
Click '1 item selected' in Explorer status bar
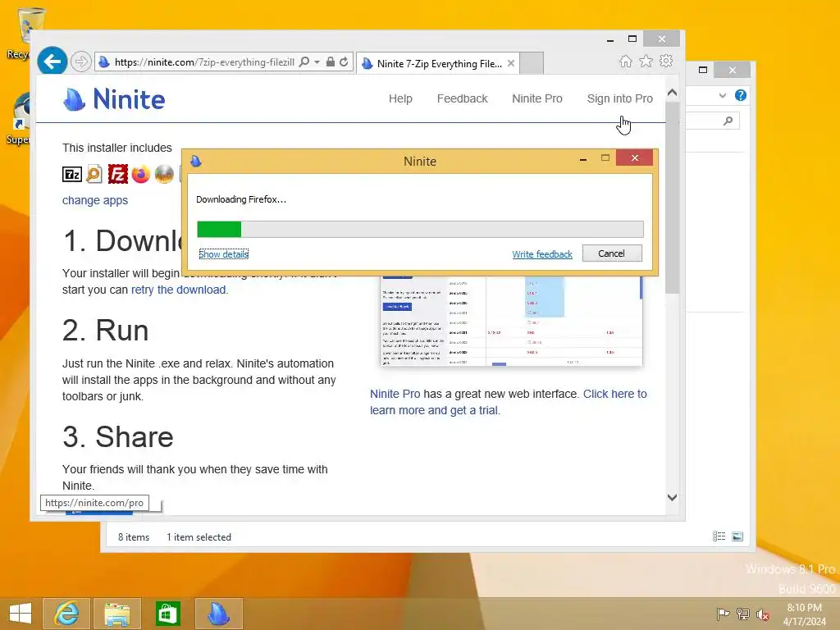tap(199, 536)
